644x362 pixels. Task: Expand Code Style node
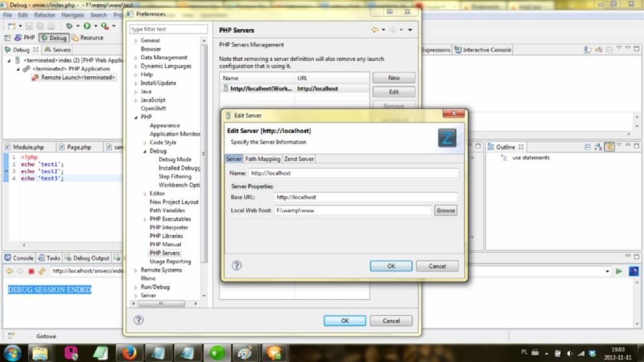[x=145, y=143]
